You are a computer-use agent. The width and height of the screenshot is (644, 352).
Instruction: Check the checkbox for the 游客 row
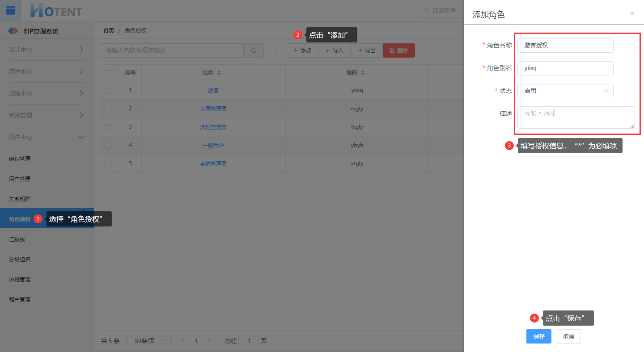[108, 90]
